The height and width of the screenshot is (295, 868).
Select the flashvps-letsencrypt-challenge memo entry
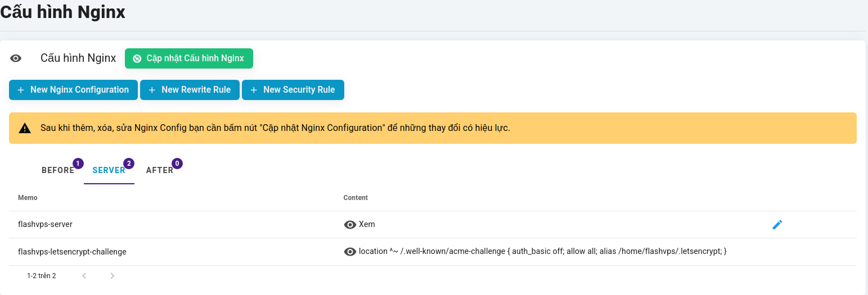click(72, 252)
